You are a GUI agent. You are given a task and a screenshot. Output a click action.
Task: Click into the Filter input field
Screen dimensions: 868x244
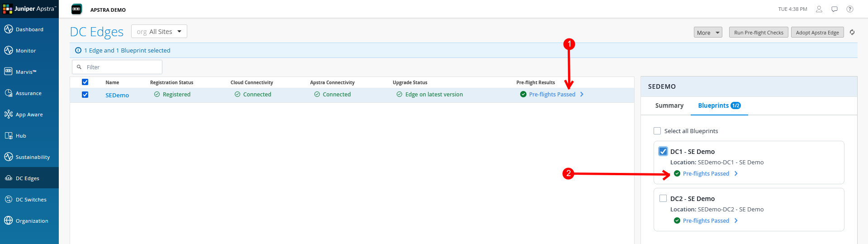117,67
